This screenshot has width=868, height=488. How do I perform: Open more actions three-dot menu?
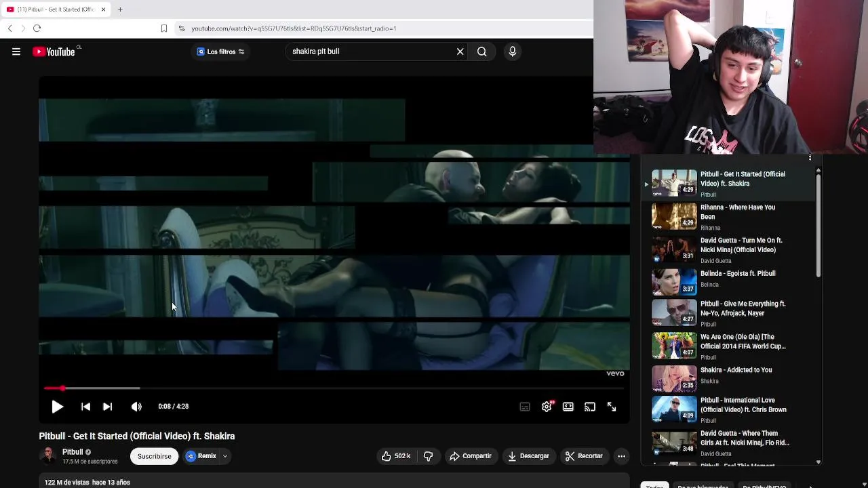click(x=621, y=456)
